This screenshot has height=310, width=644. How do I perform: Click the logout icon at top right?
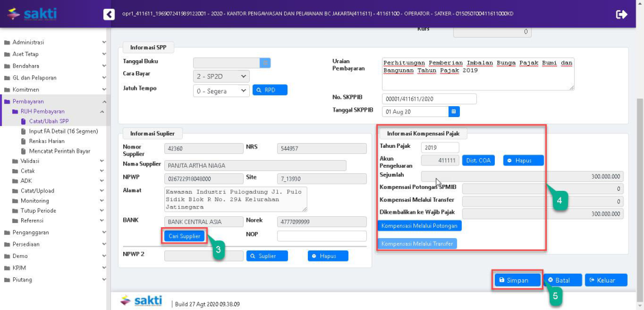point(621,14)
